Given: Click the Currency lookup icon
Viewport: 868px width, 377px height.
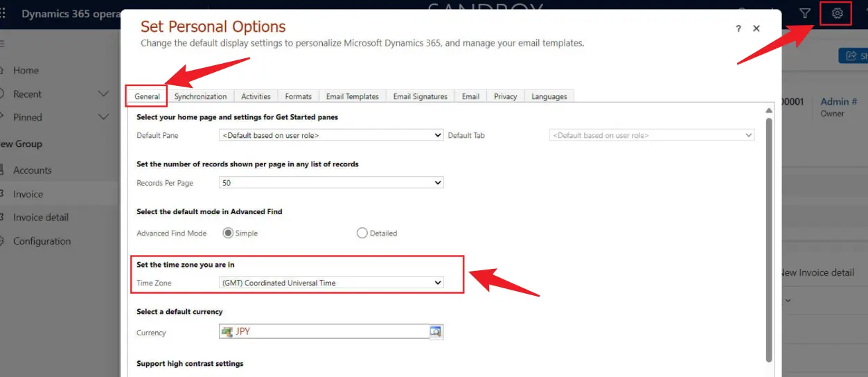Looking at the screenshot, I should 435,332.
